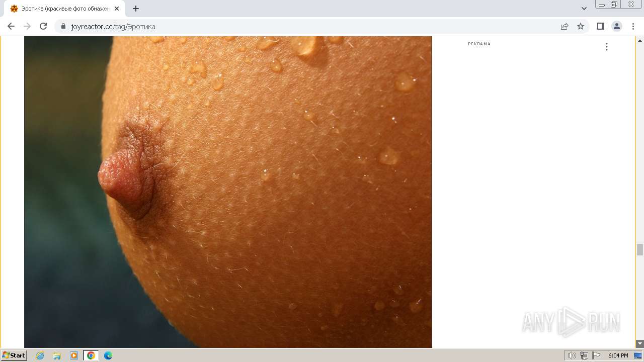This screenshot has width=644, height=362.
Task: Restore down the Chrome window
Action: tap(614, 5)
